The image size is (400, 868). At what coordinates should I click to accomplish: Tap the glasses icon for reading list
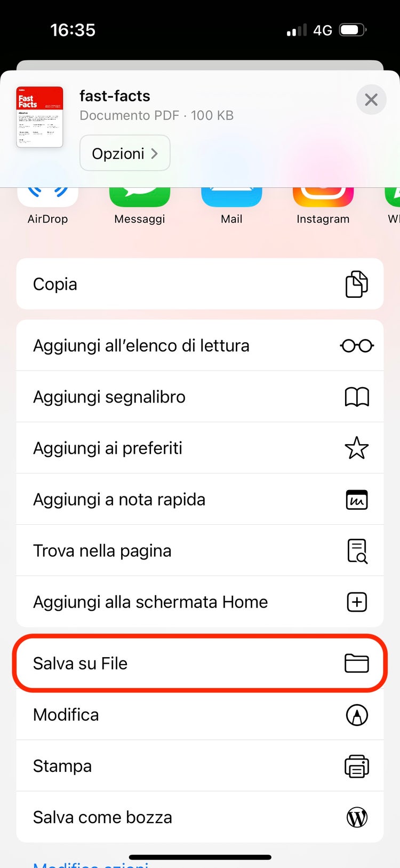(357, 346)
